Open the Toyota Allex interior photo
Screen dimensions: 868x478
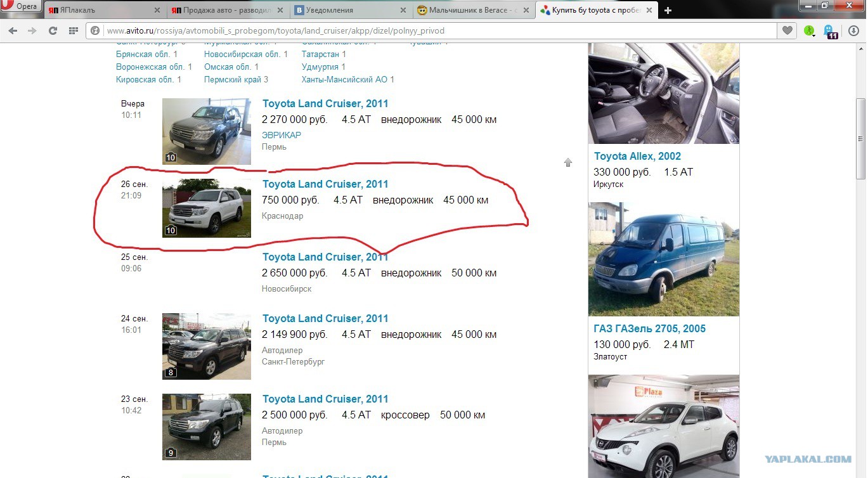coord(664,94)
